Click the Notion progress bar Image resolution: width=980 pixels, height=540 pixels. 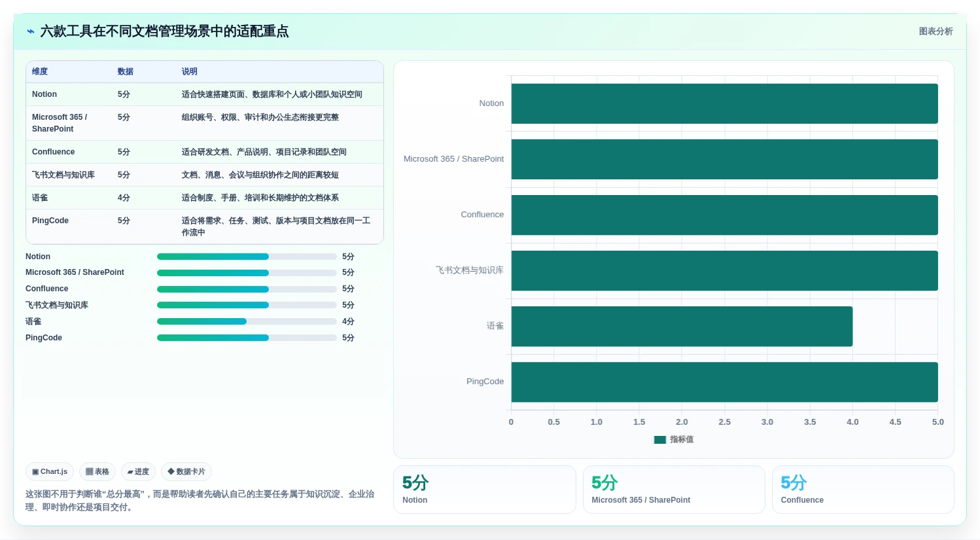click(247, 257)
